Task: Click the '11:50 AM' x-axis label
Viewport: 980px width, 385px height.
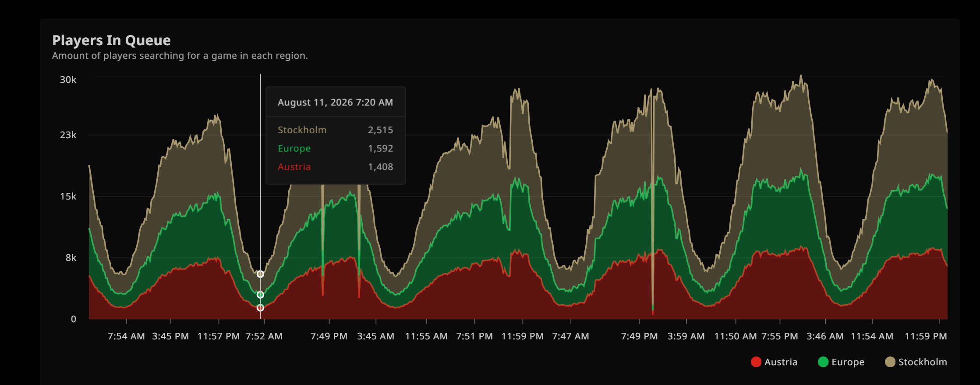Action: click(x=736, y=336)
